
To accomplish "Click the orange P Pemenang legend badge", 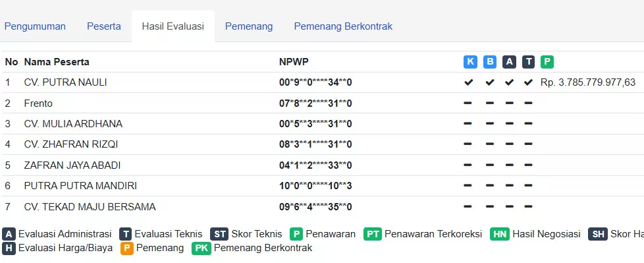I will coord(127,248).
